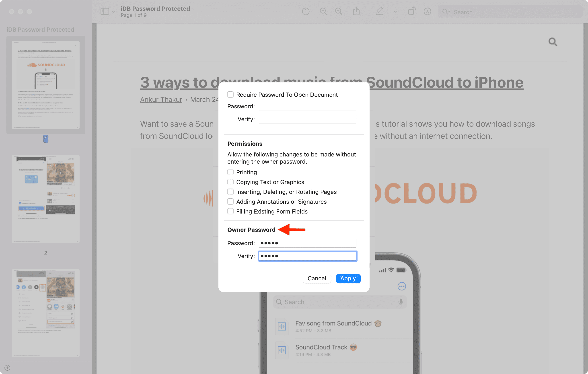The image size is (588, 374).
Task: Check Inserting, Deleting, or Rotating Pages
Action: click(x=230, y=192)
